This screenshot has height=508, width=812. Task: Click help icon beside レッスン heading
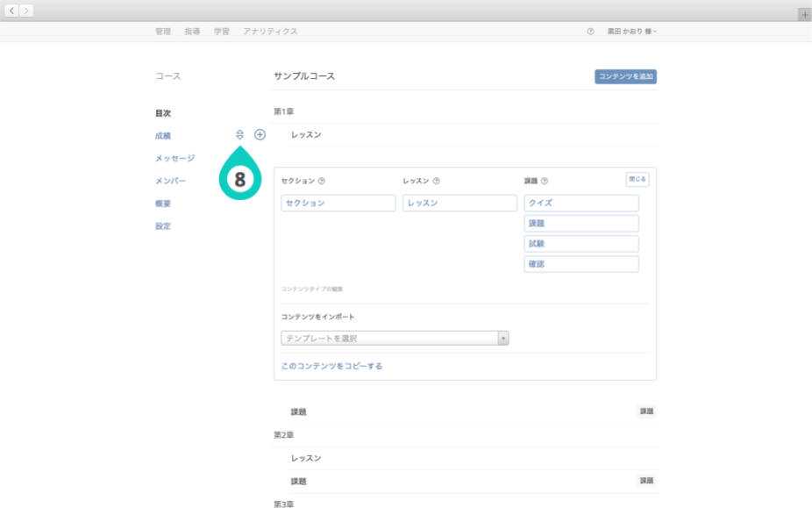click(x=437, y=182)
